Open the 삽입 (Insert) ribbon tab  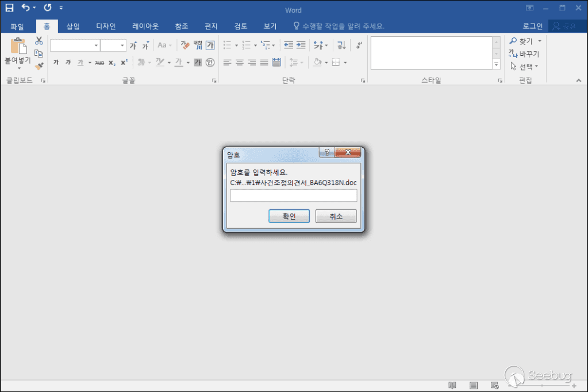[73, 26]
